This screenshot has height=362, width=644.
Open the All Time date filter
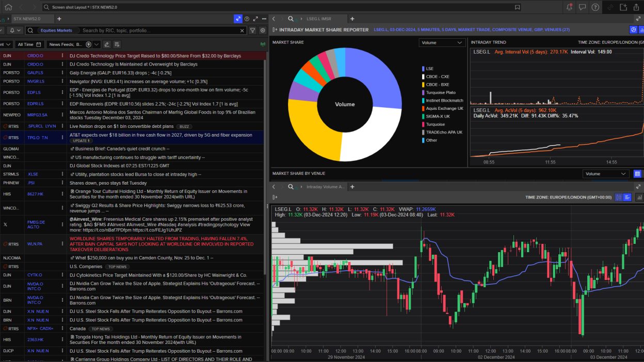tap(29, 44)
